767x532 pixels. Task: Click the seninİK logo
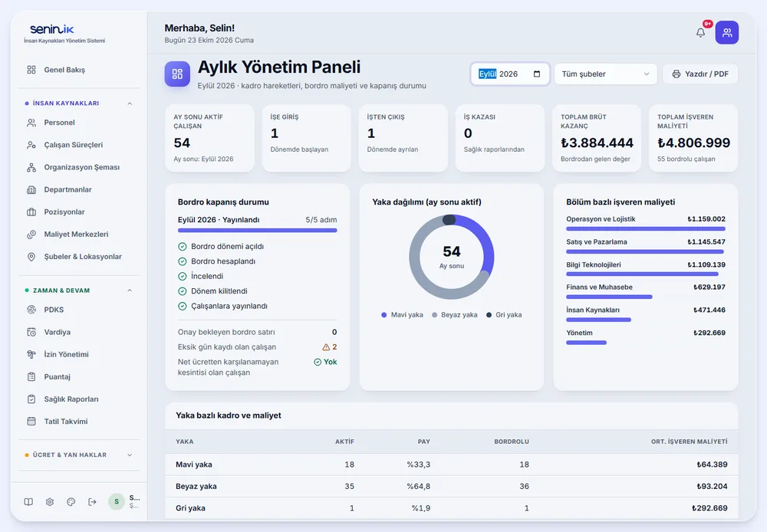click(x=52, y=29)
